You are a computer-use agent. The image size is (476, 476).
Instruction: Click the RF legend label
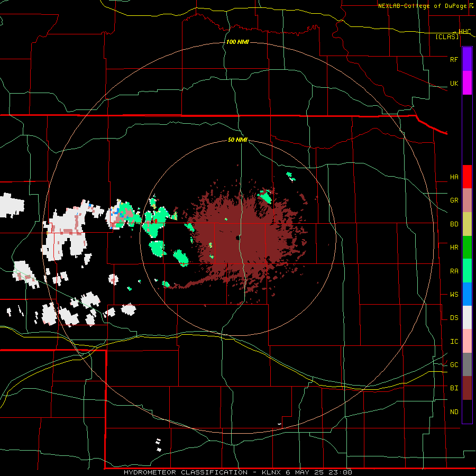click(x=454, y=59)
